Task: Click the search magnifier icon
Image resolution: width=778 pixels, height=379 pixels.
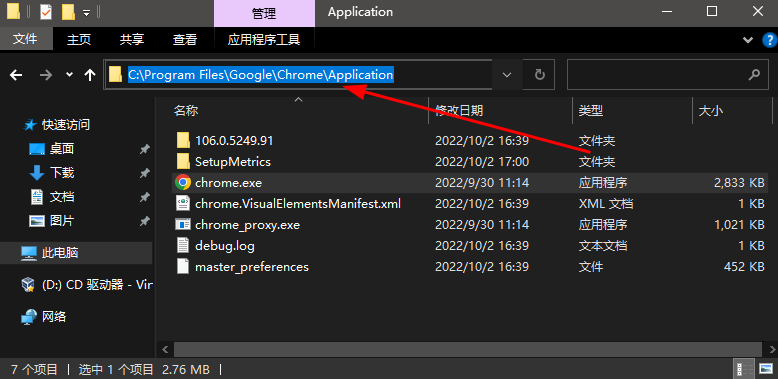Action: click(x=754, y=75)
